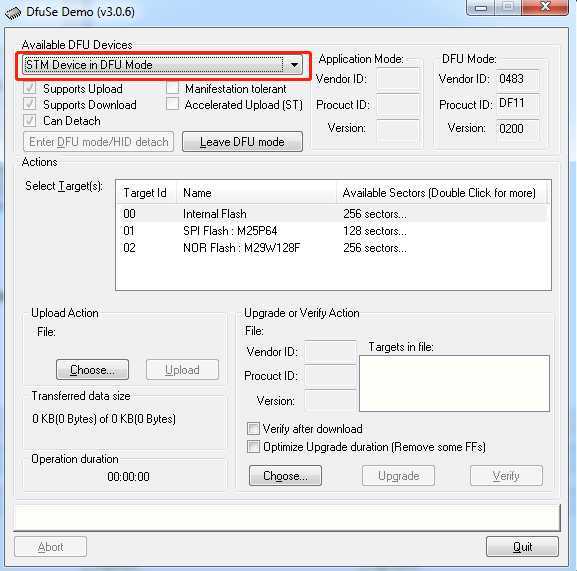Click the Quit button

pos(522,547)
